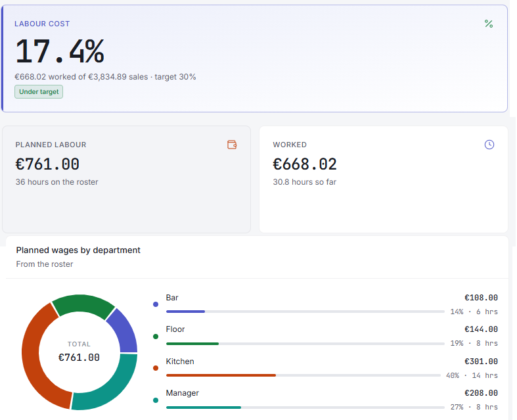Click the 27% · 8 hrs Manager detail

pos(474,407)
